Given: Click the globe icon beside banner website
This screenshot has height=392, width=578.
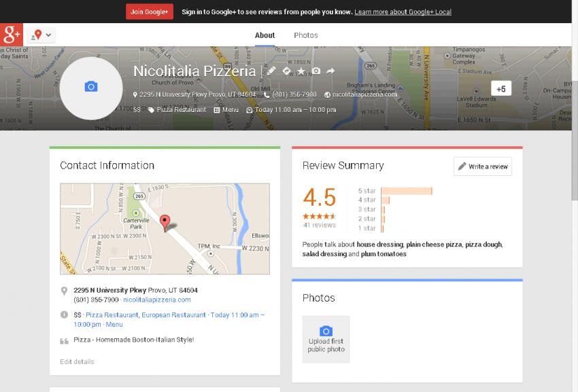Looking at the screenshot, I should point(327,95).
